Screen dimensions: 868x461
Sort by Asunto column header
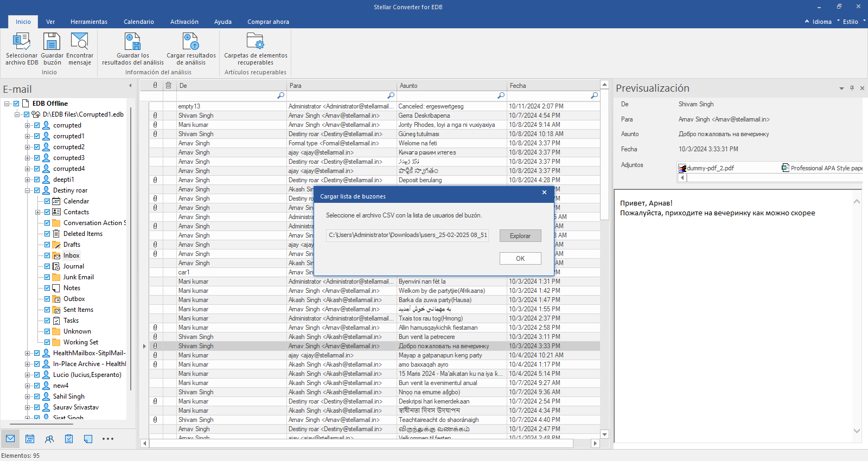[452, 86]
